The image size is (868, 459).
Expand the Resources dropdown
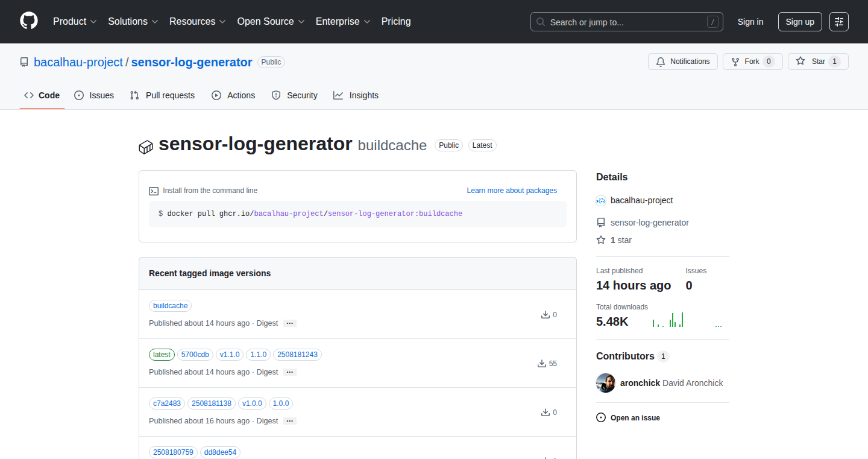coord(198,22)
